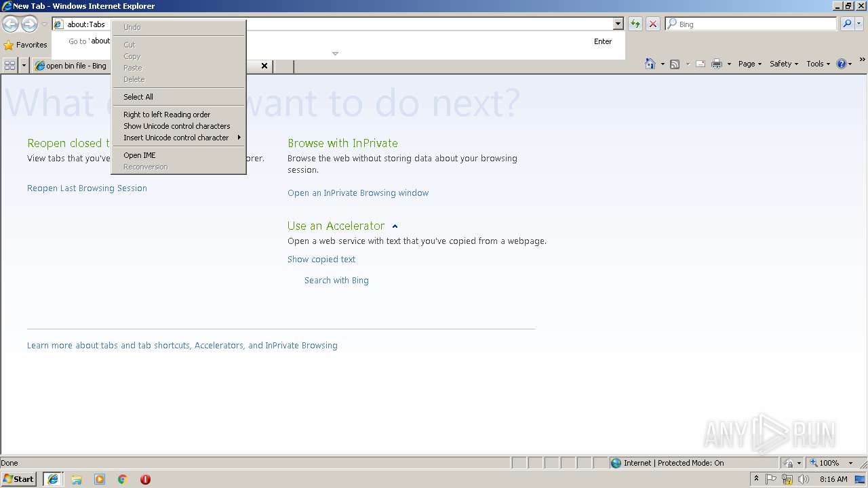Screen dimensions: 868x488
Task: Open the Quick Tabs view
Action: [9, 65]
